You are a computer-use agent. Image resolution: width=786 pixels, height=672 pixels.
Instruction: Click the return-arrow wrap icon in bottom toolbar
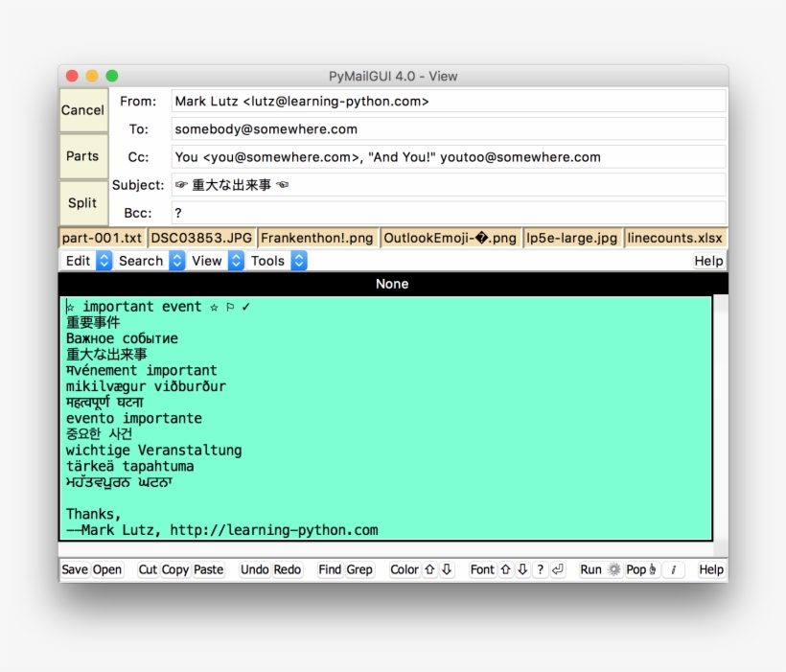(558, 569)
